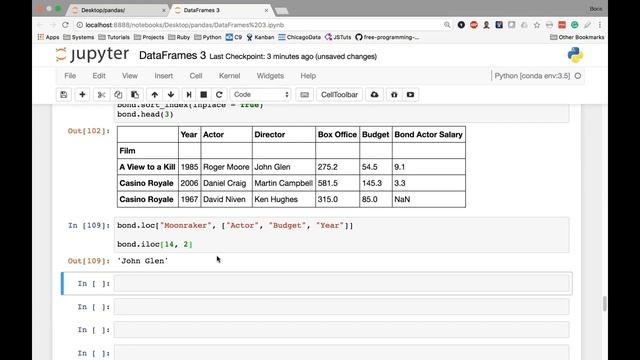640x360 pixels.
Task: Click the gift icon in toolbar
Action: pos(394,95)
